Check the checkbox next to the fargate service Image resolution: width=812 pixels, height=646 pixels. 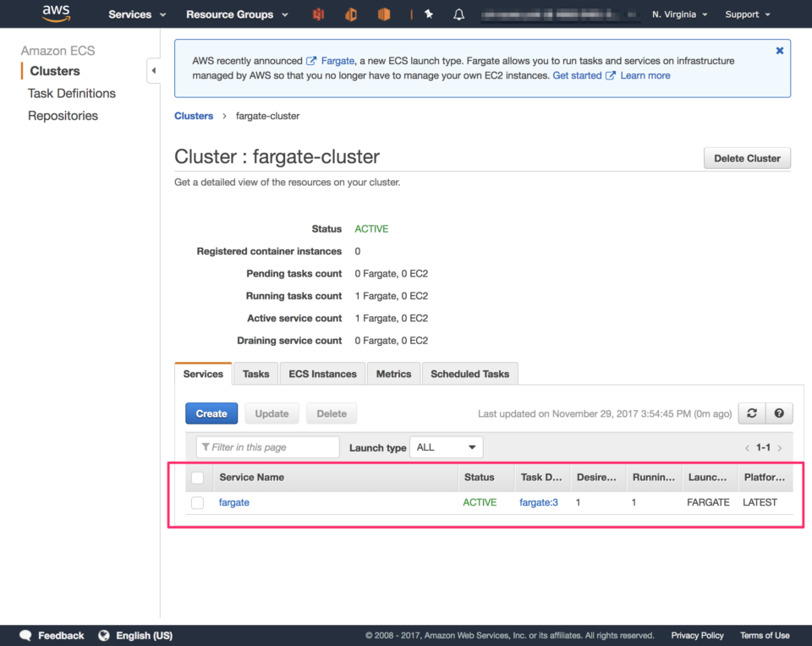coord(197,502)
